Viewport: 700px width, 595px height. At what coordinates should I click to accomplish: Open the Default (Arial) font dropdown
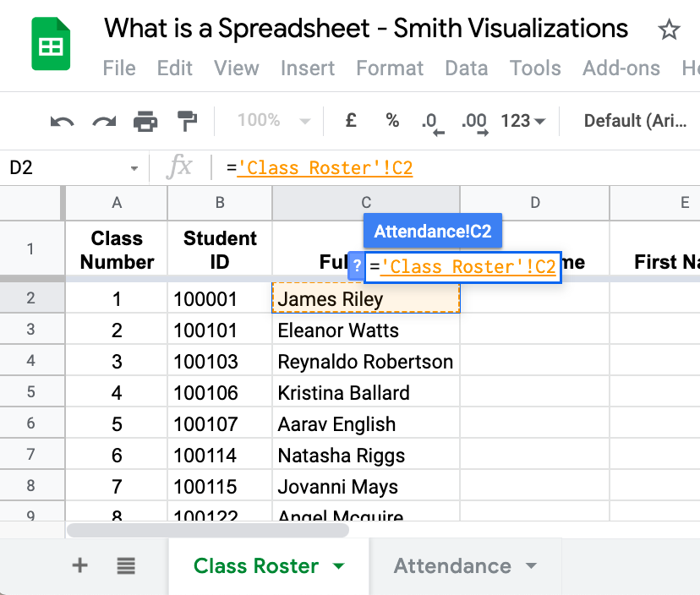(x=636, y=121)
